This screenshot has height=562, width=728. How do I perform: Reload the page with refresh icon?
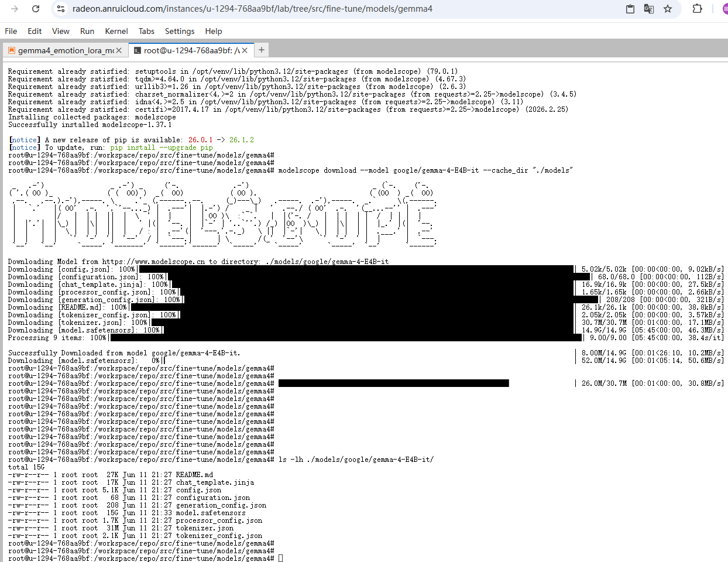(36, 9)
